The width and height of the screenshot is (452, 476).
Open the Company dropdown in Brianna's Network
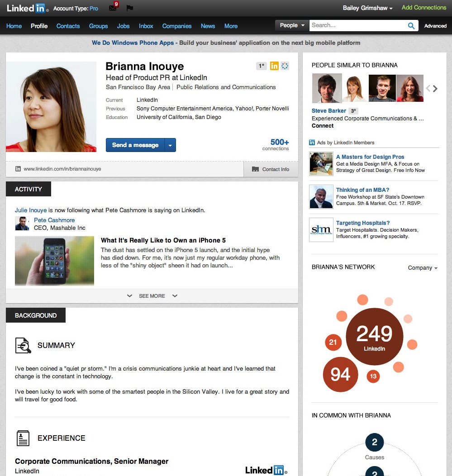pos(423,268)
